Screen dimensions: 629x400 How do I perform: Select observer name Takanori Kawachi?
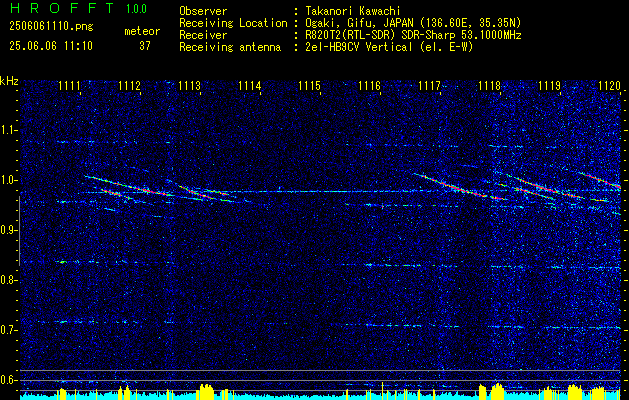[x=351, y=11]
